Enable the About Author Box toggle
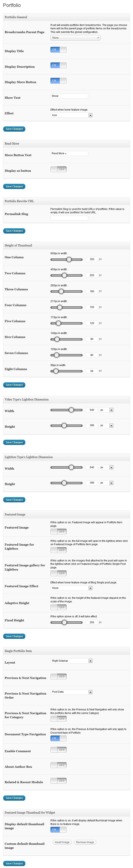Image resolution: width=133 pixels, height=868 pixels. coord(58,765)
